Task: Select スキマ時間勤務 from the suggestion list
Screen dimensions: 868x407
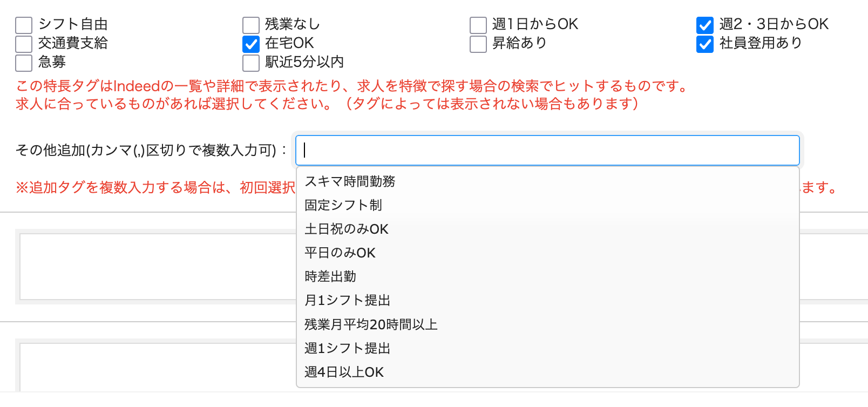Action: [350, 181]
